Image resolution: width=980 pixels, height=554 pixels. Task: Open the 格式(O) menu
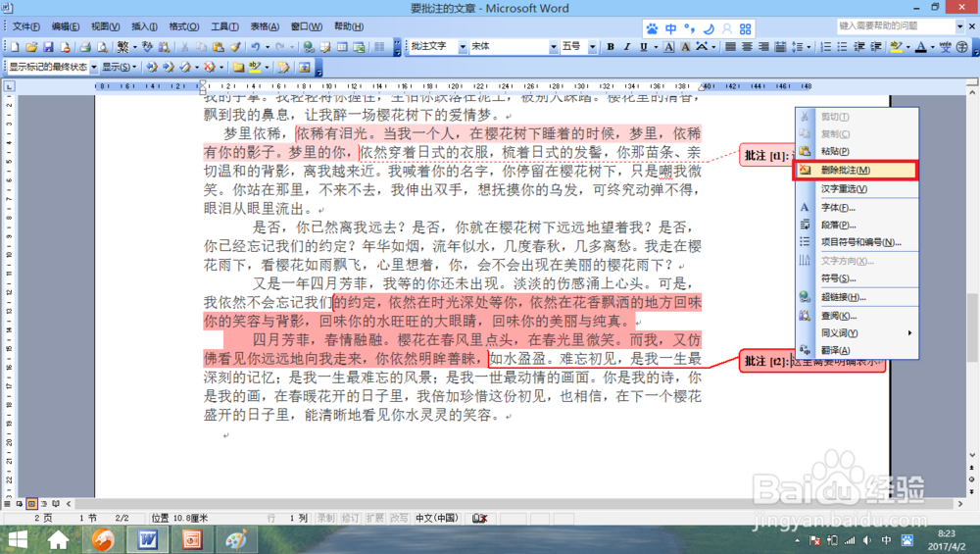coord(184,26)
